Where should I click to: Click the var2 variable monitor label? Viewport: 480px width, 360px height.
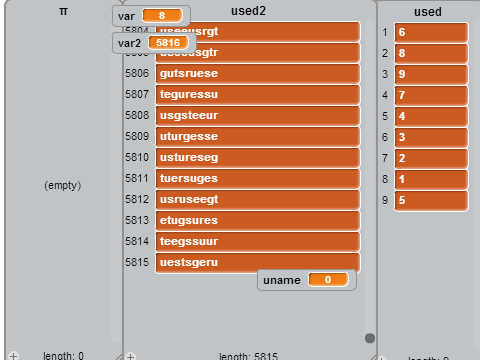[x=129, y=43]
